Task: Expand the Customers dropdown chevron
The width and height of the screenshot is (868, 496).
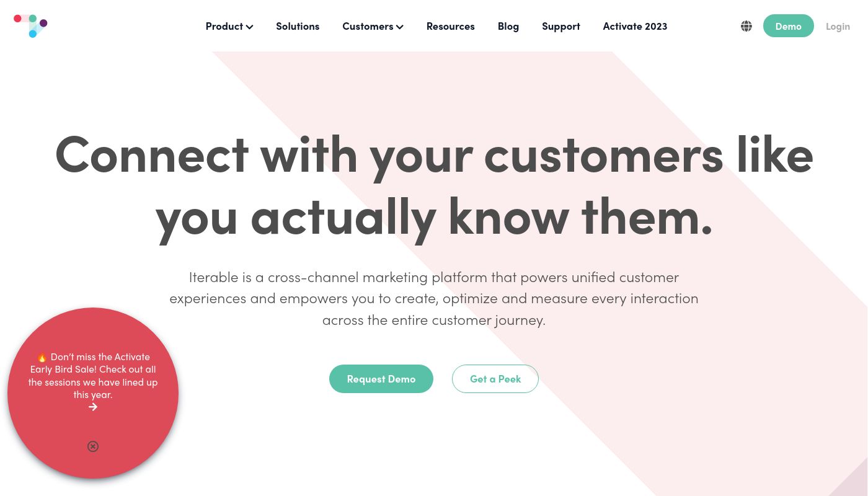Action: tap(400, 27)
